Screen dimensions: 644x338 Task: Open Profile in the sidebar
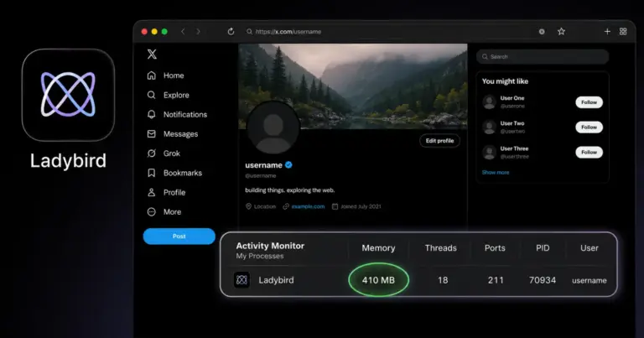[166, 192]
